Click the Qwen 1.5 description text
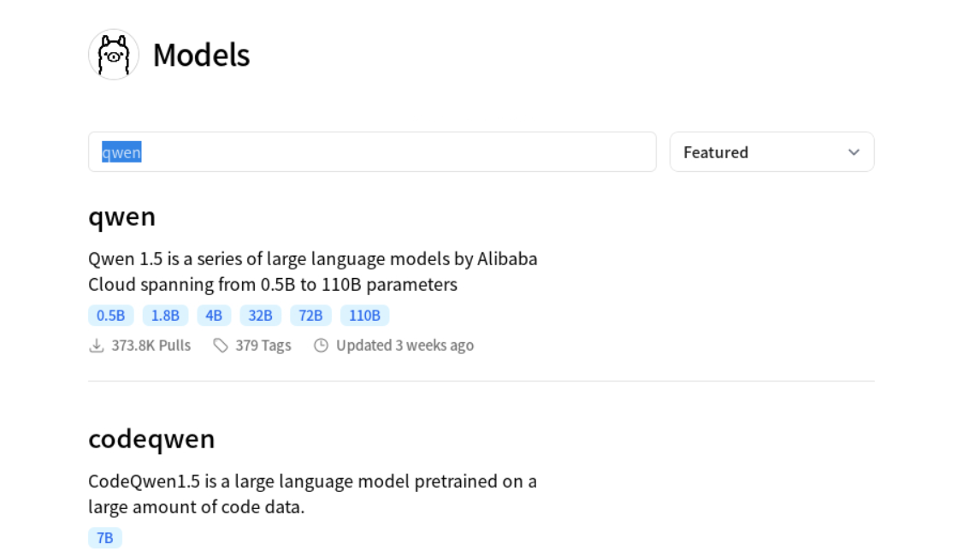This screenshot has width=980, height=556. tap(312, 271)
